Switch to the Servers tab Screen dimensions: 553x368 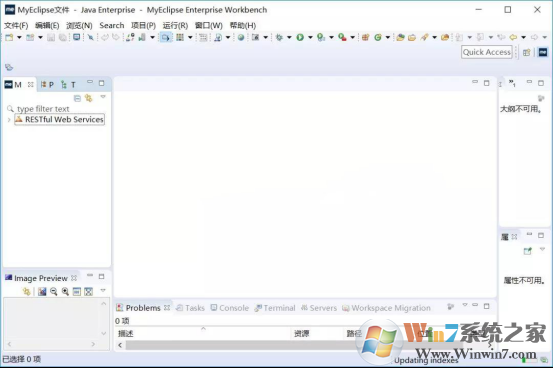pyautogui.click(x=319, y=308)
